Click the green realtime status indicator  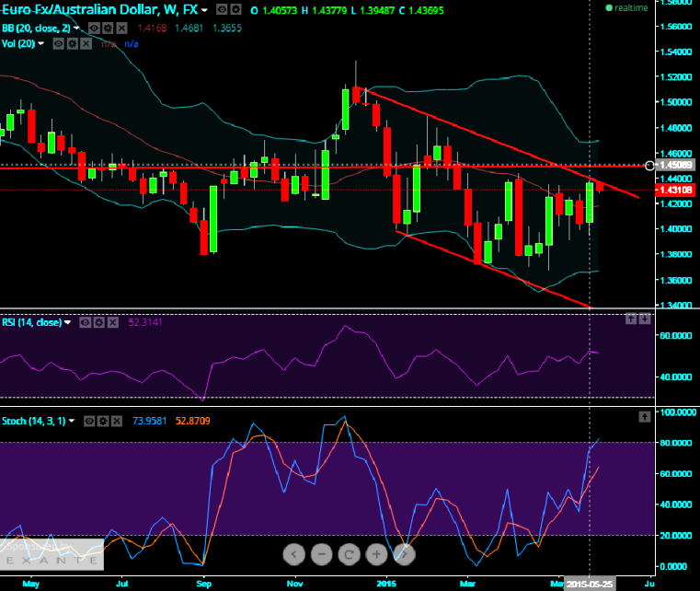click(626, 8)
